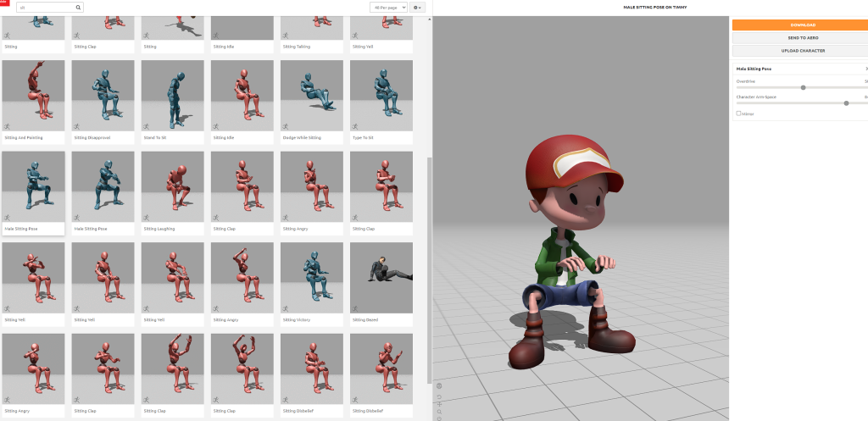Viewport: 868px width, 421px height.
Task: Open the 48 Per page dropdown
Action: [389, 7]
